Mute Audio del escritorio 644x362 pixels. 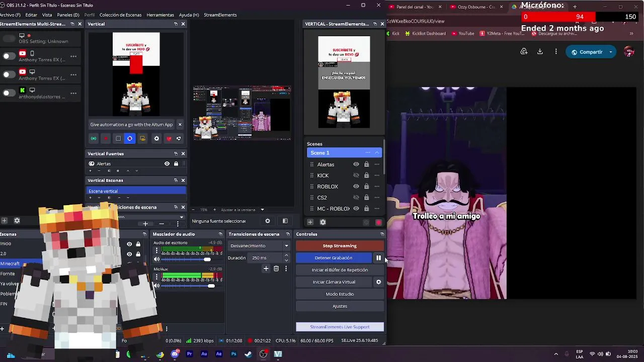[156, 259]
